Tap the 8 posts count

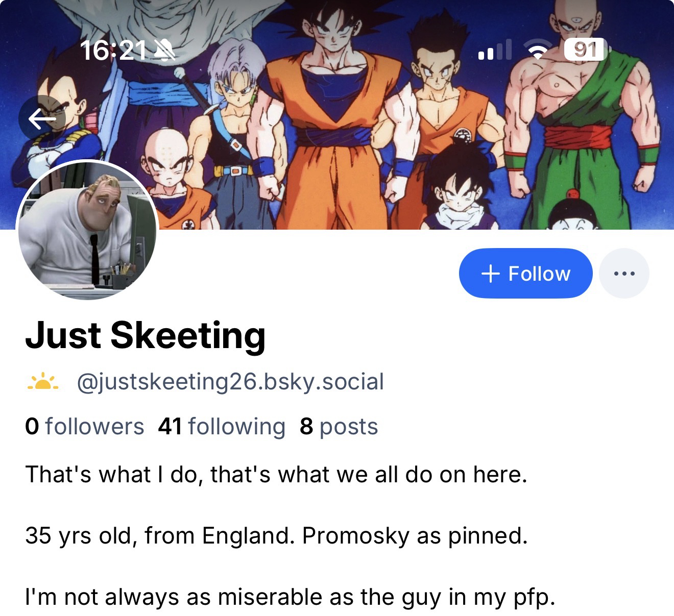[339, 426]
